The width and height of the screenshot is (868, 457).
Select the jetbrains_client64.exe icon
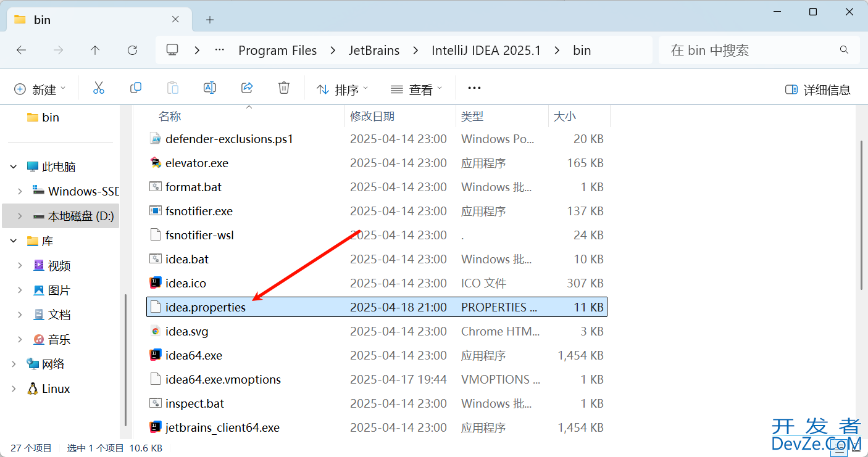click(x=156, y=427)
